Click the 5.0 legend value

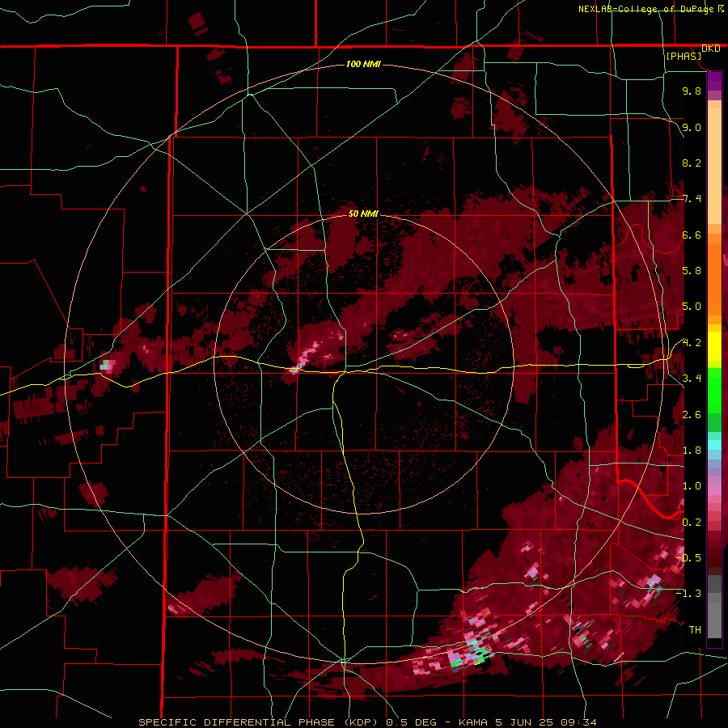pos(692,307)
